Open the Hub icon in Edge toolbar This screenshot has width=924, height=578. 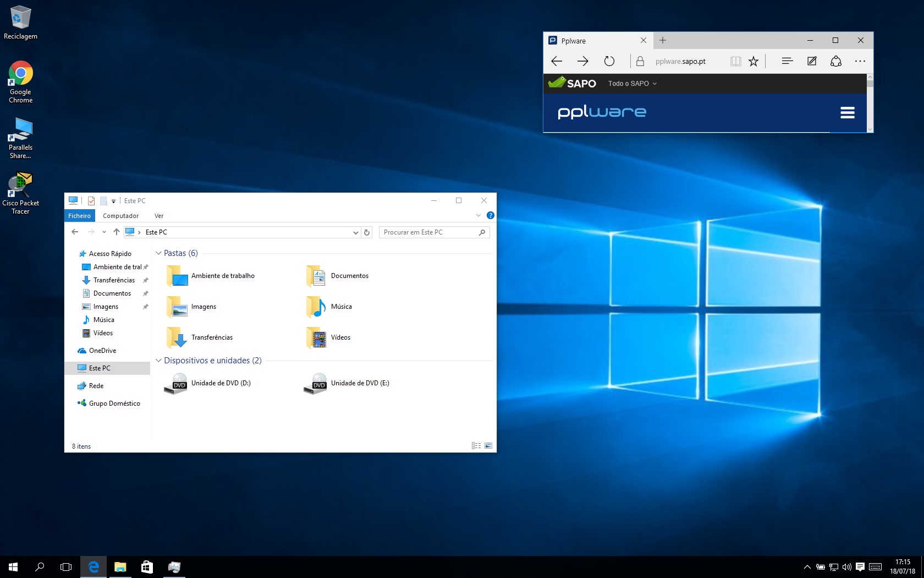787,61
